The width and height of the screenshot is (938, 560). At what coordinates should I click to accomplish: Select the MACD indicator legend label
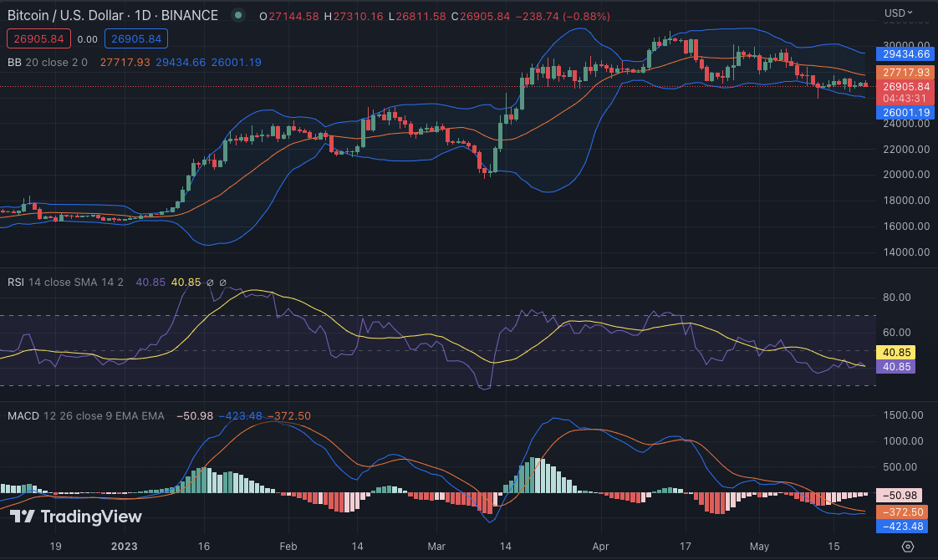23,415
